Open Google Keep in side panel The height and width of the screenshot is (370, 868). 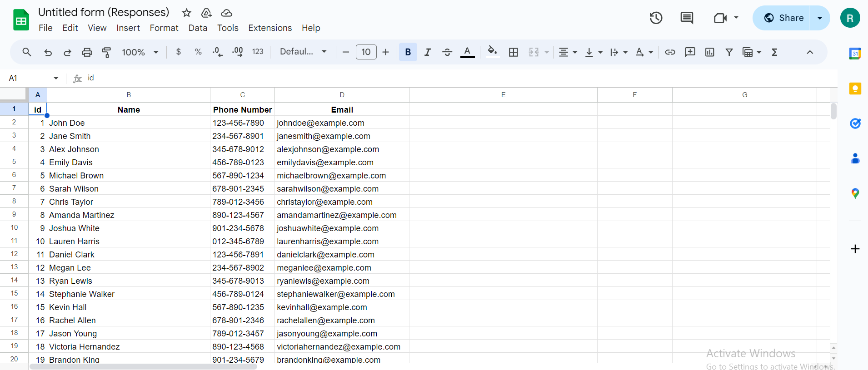[x=855, y=89]
